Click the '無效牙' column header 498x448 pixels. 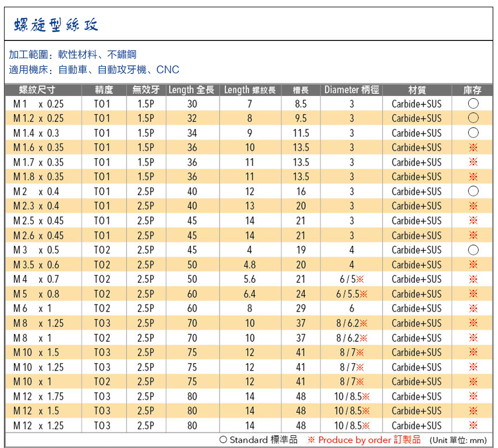(x=146, y=90)
